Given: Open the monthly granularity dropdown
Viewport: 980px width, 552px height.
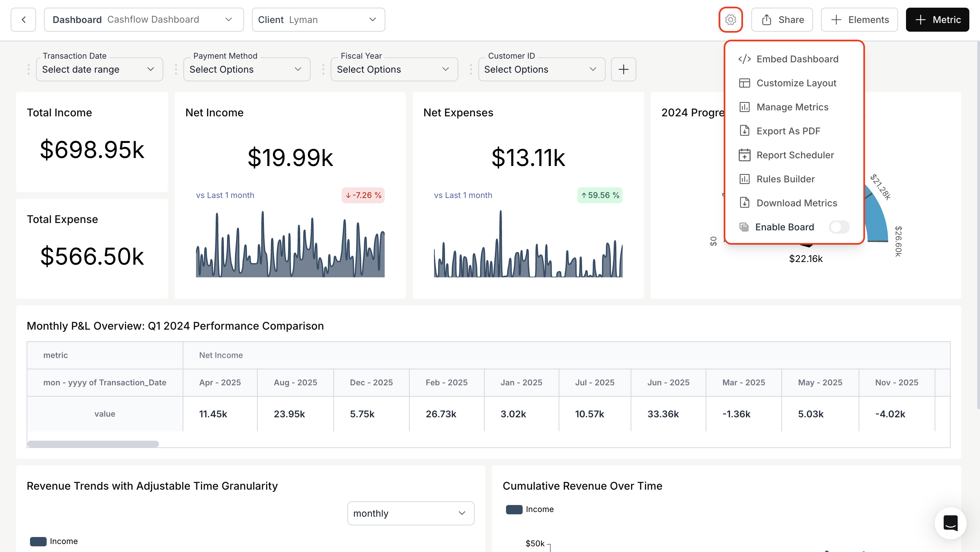Looking at the screenshot, I should (410, 513).
